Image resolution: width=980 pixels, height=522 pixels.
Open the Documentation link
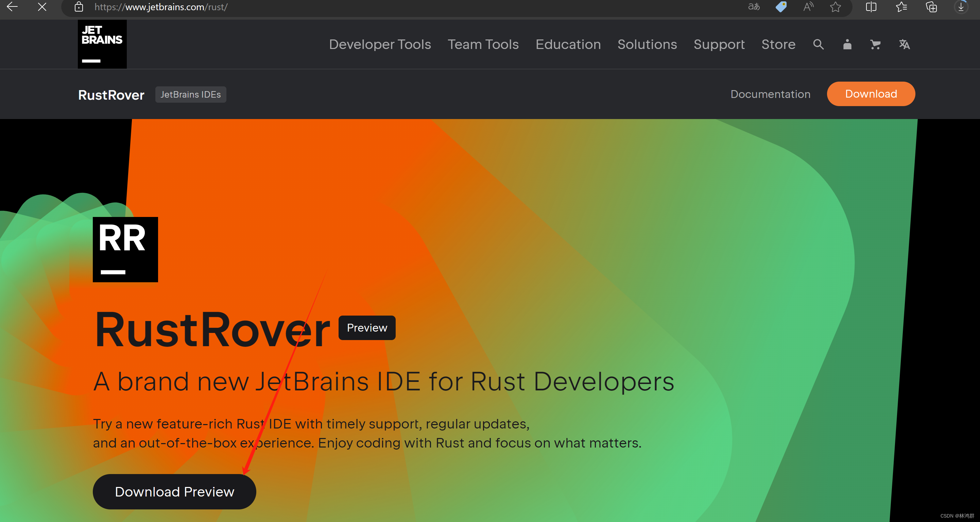point(770,94)
